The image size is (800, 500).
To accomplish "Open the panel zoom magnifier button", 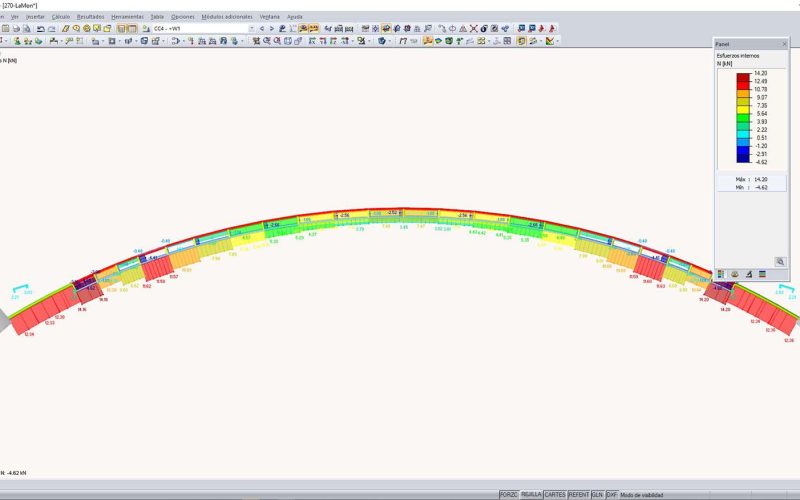I will pos(780,262).
